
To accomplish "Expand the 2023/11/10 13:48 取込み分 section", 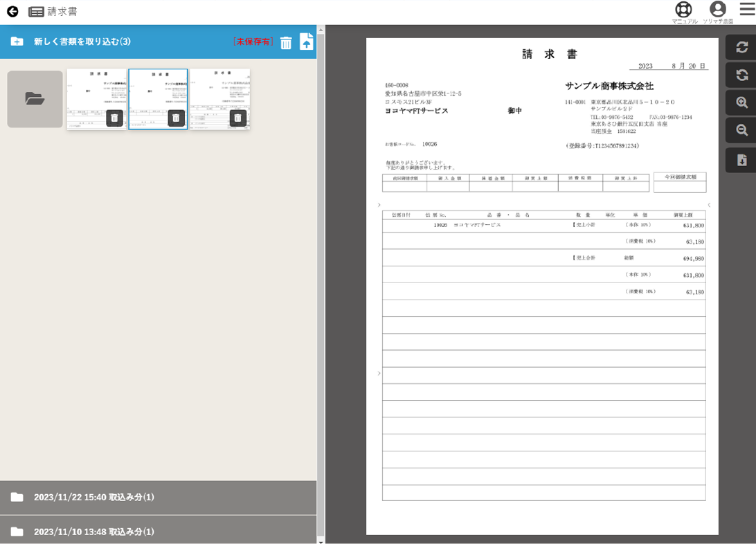I will [158, 530].
